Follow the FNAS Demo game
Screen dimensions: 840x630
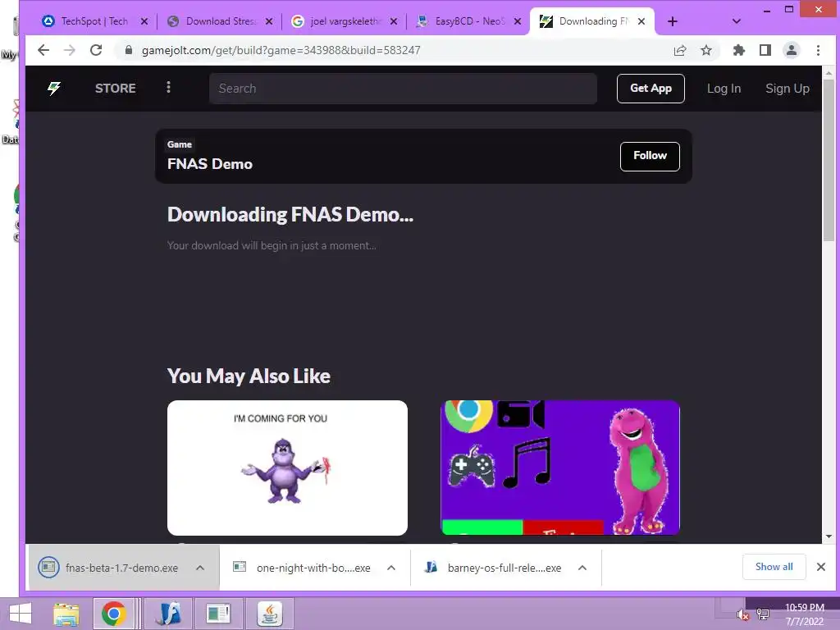(650, 157)
